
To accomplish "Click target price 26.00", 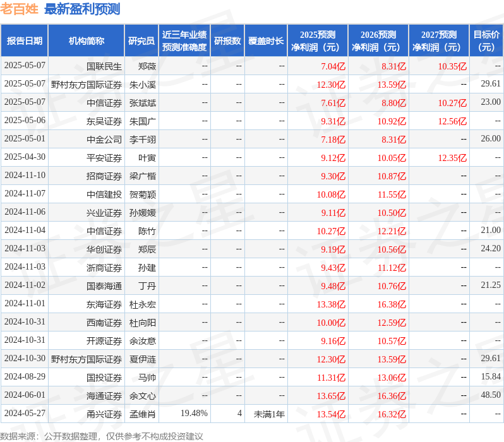I will point(491,138).
